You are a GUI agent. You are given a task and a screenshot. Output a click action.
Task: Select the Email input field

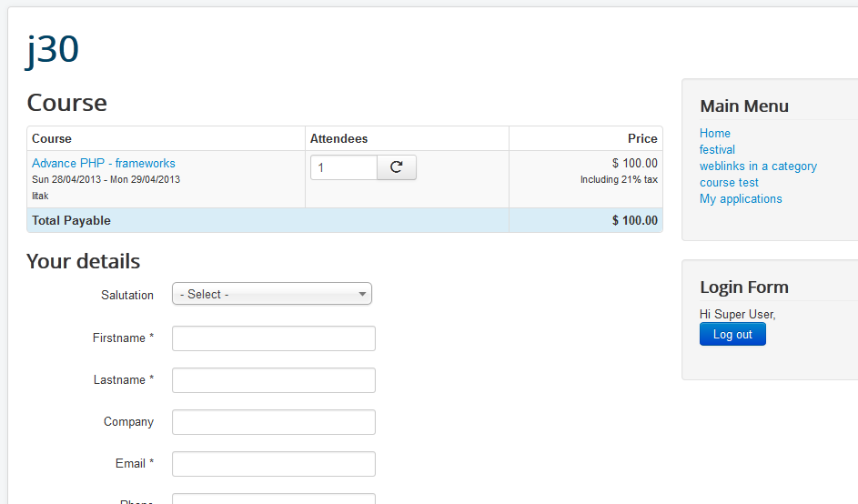tap(273, 464)
